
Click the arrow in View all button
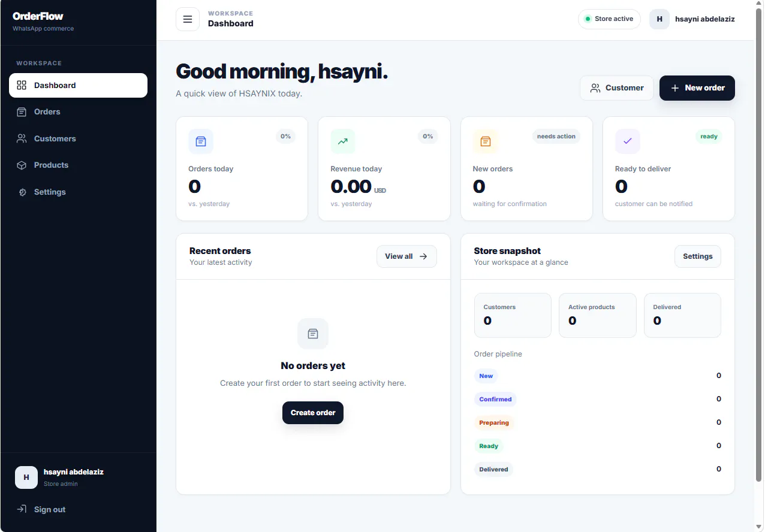(423, 256)
